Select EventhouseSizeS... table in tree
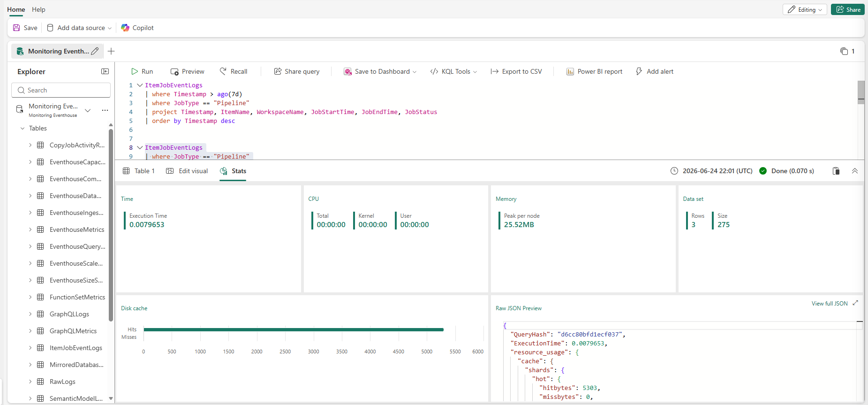The width and height of the screenshot is (868, 405). pos(76,280)
